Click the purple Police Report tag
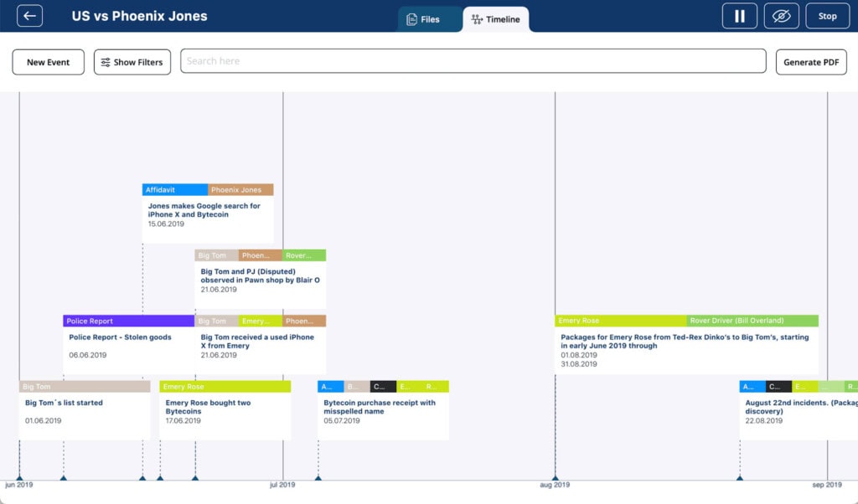The width and height of the screenshot is (858, 504). (128, 321)
